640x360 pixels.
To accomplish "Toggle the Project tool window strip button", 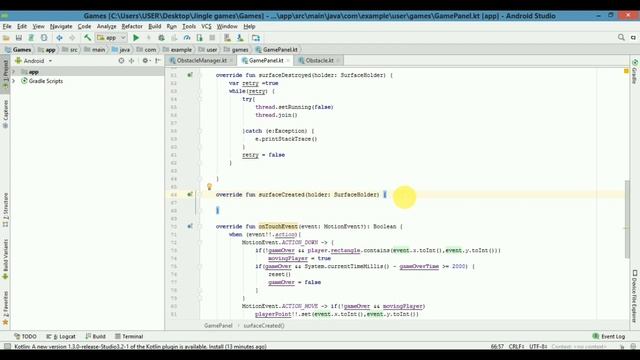I will (x=5, y=74).
